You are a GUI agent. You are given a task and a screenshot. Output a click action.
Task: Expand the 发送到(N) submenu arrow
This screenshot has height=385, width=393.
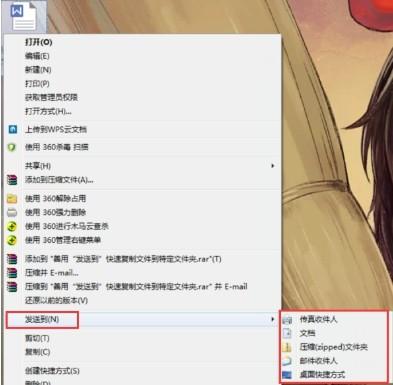273,319
